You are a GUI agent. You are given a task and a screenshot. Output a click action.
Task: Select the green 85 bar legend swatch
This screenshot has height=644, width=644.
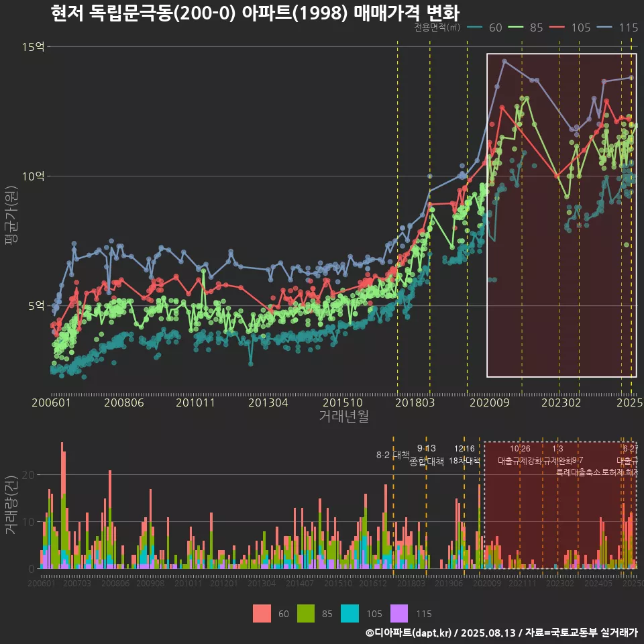(x=306, y=614)
